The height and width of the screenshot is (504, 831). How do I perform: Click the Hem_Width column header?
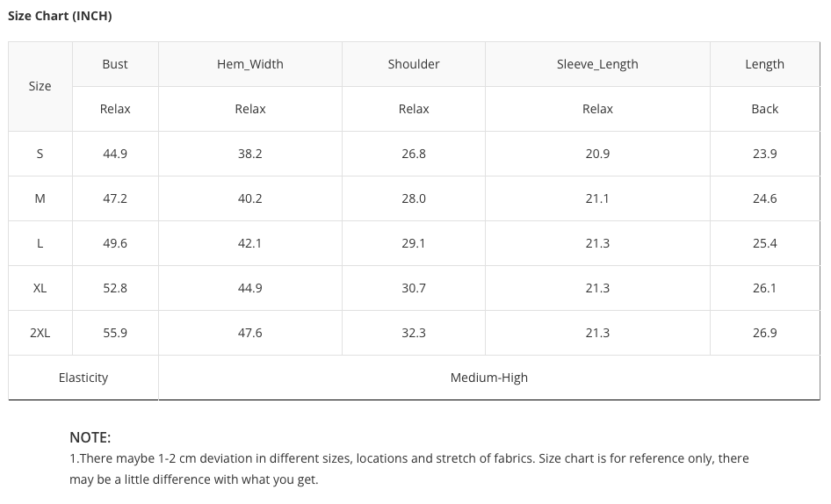pyautogui.click(x=250, y=64)
